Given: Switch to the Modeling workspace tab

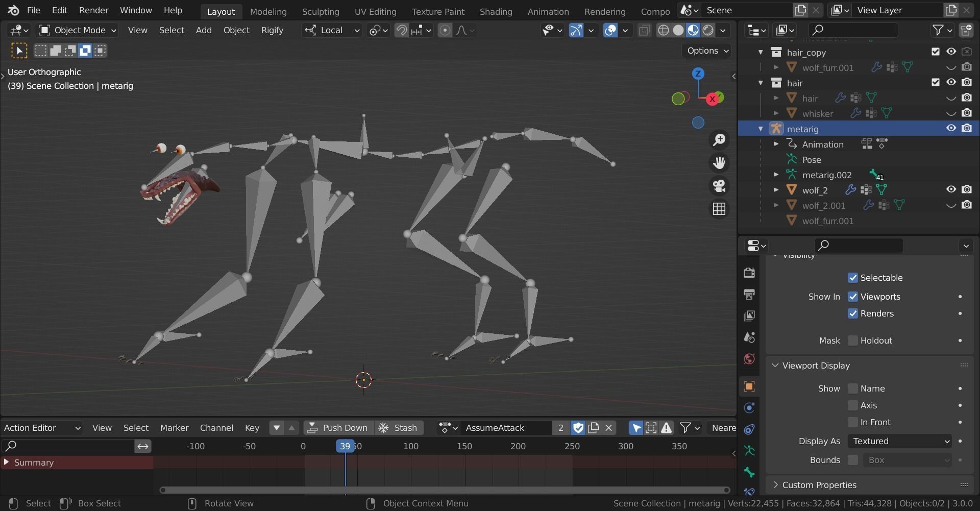Looking at the screenshot, I should pyautogui.click(x=268, y=11).
